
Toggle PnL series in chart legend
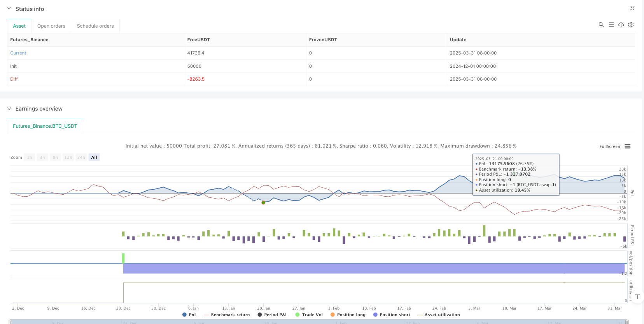[x=189, y=315]
